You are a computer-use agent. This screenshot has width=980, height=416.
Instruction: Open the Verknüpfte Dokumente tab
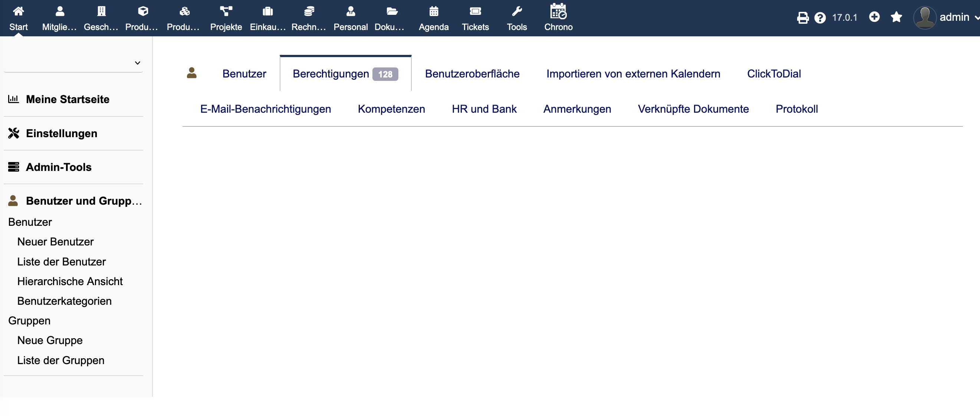click(x=693, y=109)
